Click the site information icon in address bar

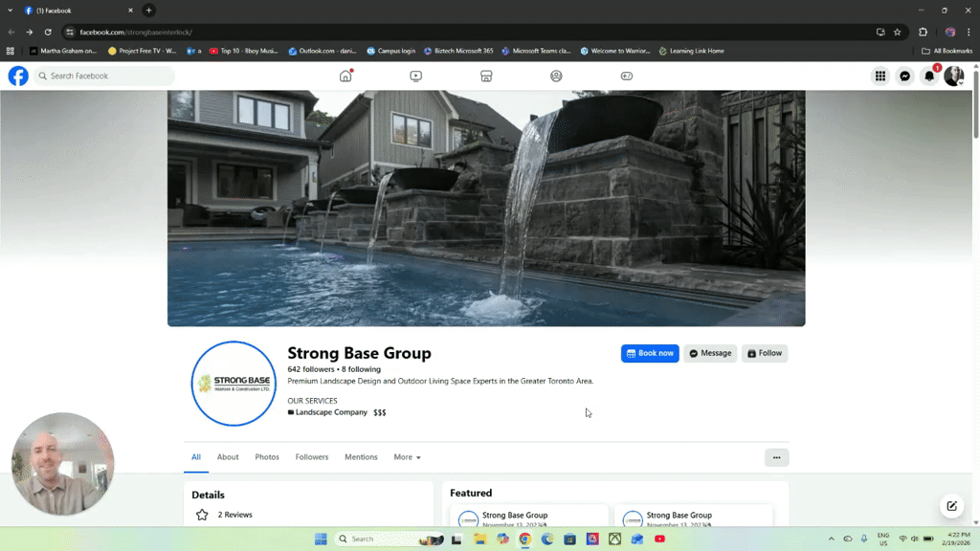[70, 32]
